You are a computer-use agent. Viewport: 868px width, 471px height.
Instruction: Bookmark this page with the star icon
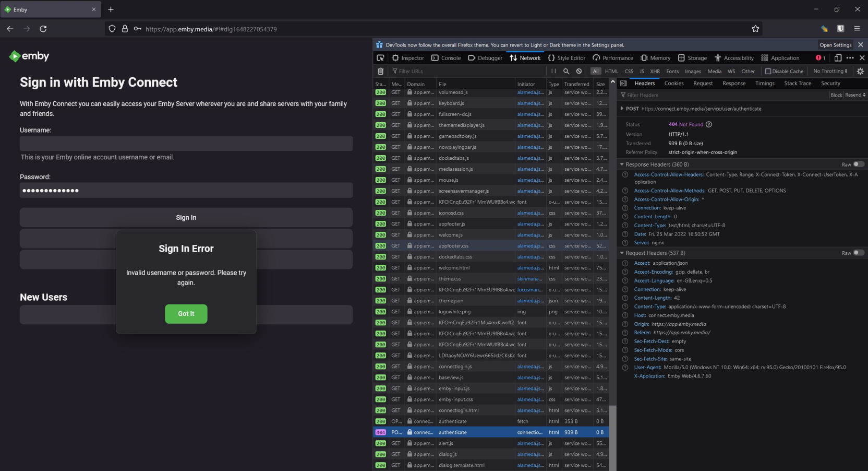click(x=755, y=29)
